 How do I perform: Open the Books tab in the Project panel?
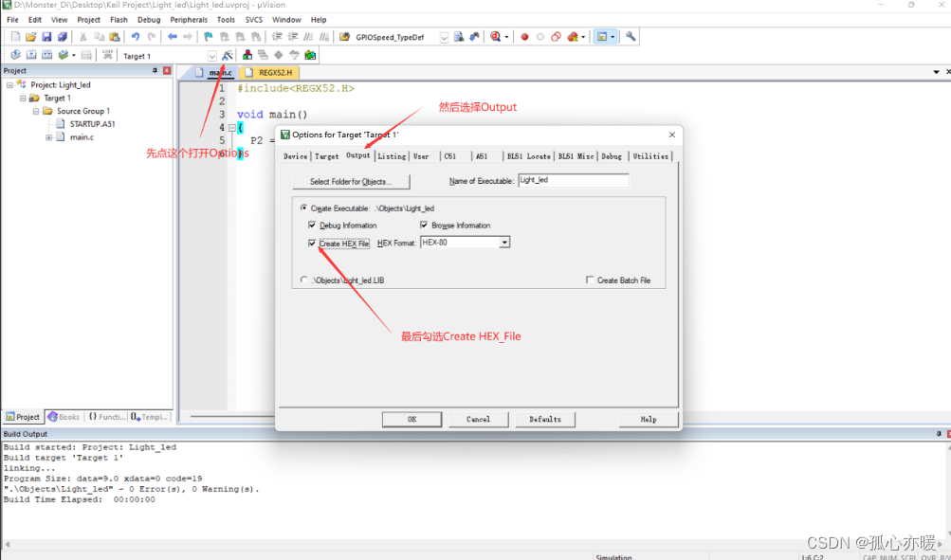point(64,417)
